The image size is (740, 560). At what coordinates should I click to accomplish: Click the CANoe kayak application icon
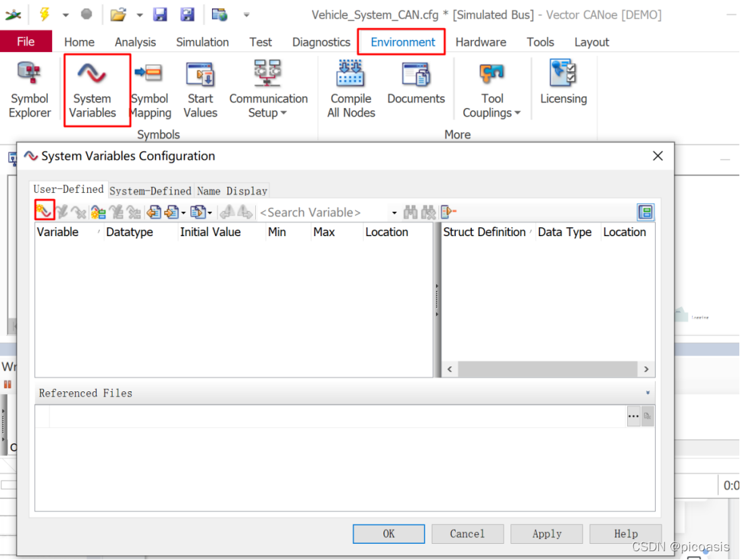[x=14, y=15]
